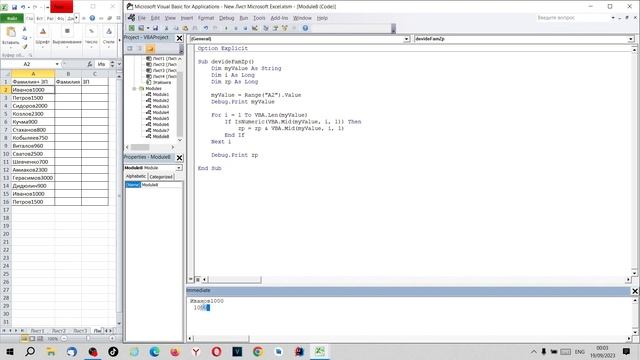640x360 pixels.
Task: Open the Debug menu in VBA editor
Action: coord(227,18)
